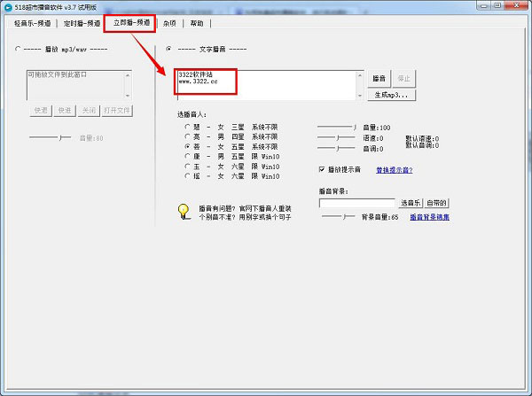Click the 播音 button
The height and width of the screenshot is (396, 532).
(x=379, y=78)
